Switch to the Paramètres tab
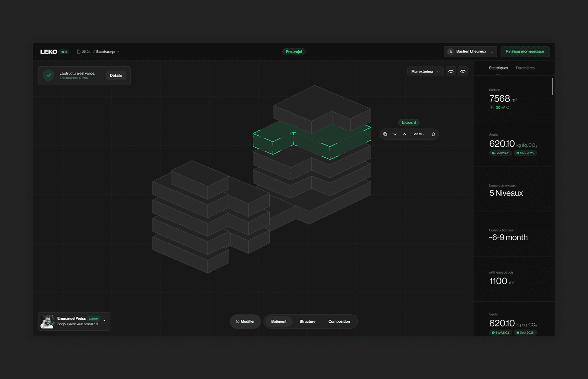This screenshot has height=379, width=588. (x=525, y=68)
